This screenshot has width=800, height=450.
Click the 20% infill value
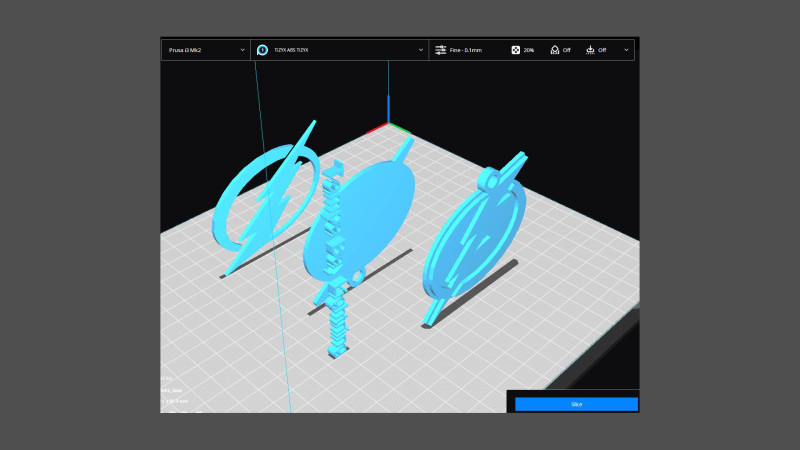529,49
